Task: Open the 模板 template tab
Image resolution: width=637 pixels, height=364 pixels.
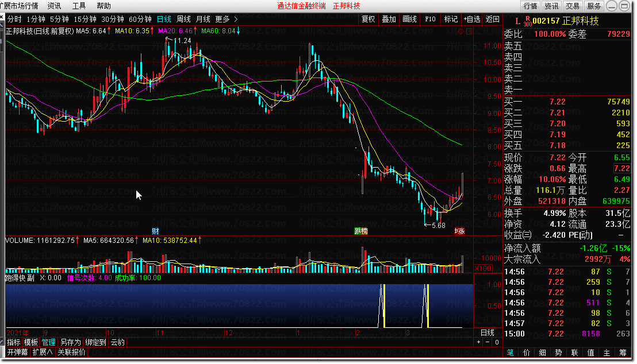Action: (x=30, y=343)
